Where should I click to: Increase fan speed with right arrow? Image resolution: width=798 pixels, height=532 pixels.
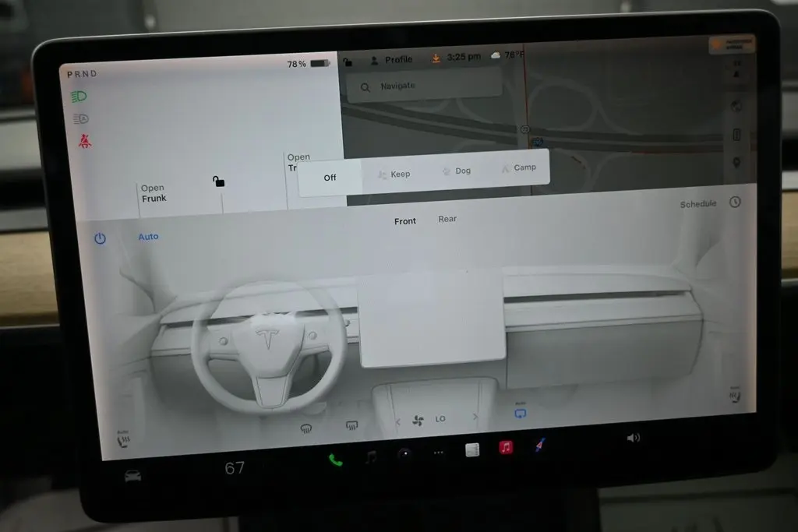pyautogui.click(x=475, y=417)
